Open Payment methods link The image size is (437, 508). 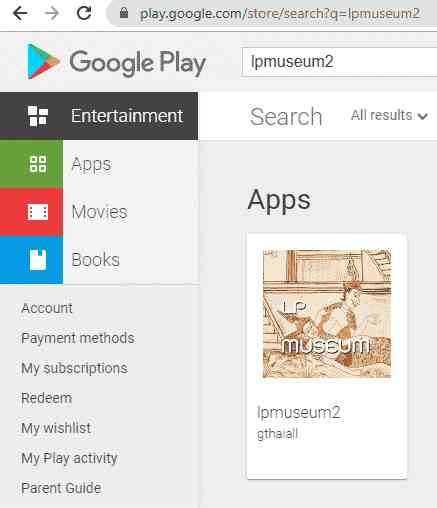pyautogui.click(x=78, y=338)
